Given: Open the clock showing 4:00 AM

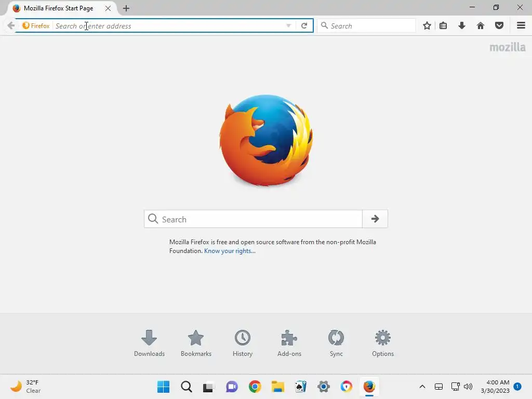Looking at the screenshot, I should pos(495,387).
